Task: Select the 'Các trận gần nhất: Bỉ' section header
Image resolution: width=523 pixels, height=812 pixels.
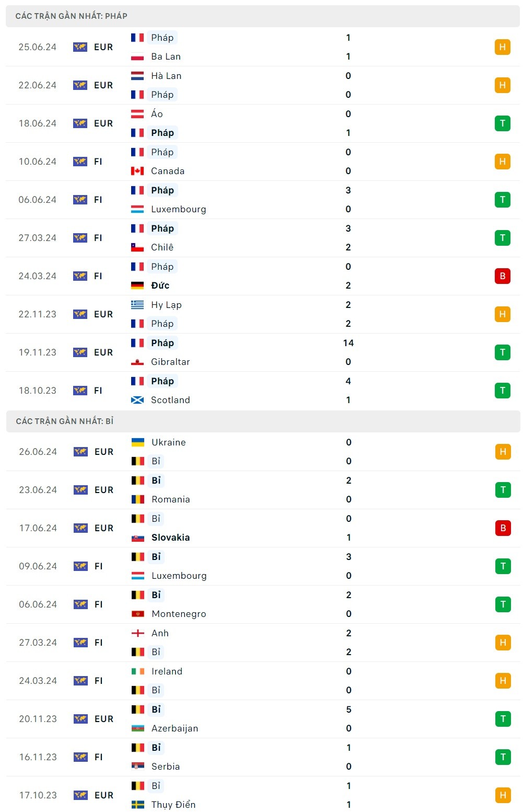Action: coord(65,421)
